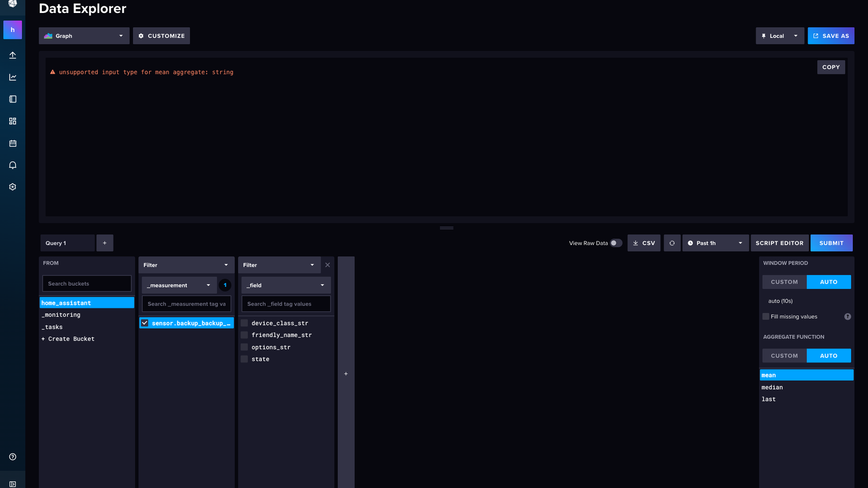Add a new query tab with plus
Viewport: 868px width, 488px height.
coord(105,243)
